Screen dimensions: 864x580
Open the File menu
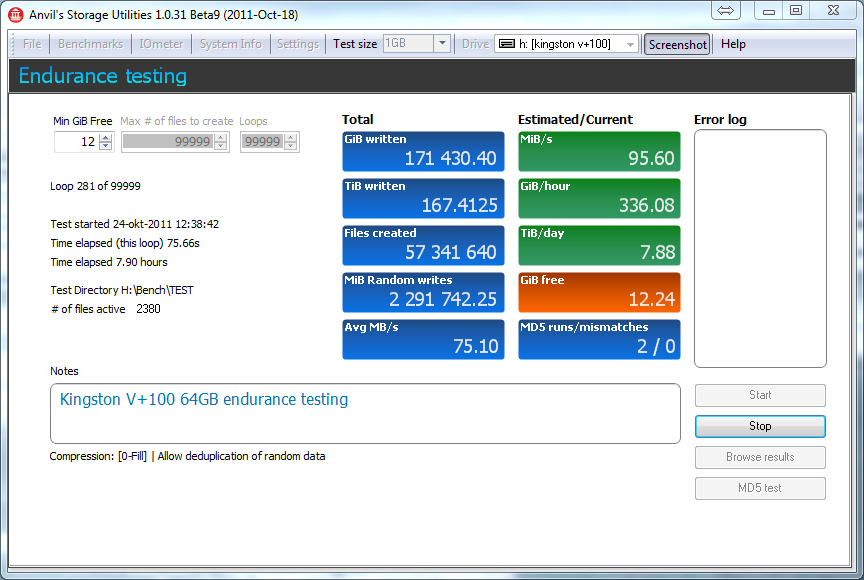pos(32,44)
